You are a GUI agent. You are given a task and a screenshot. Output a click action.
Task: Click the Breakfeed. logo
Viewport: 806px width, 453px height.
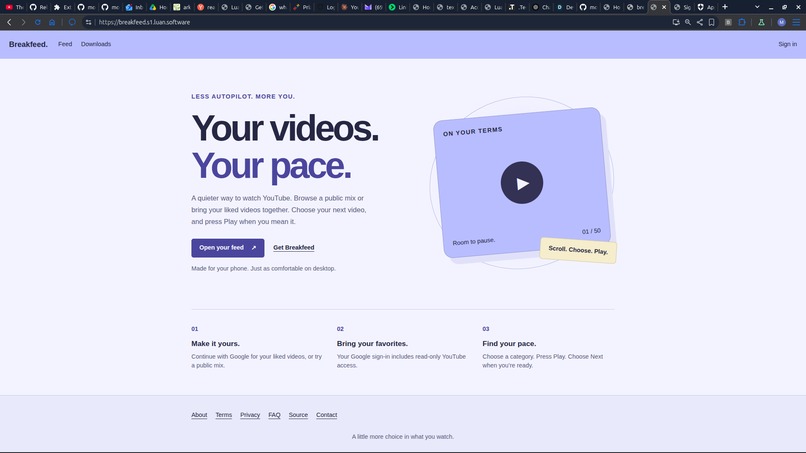28,44
